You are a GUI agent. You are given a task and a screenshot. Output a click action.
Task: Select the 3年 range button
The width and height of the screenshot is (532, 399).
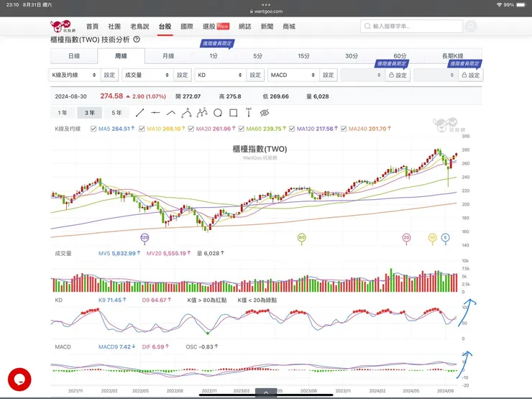90,113
